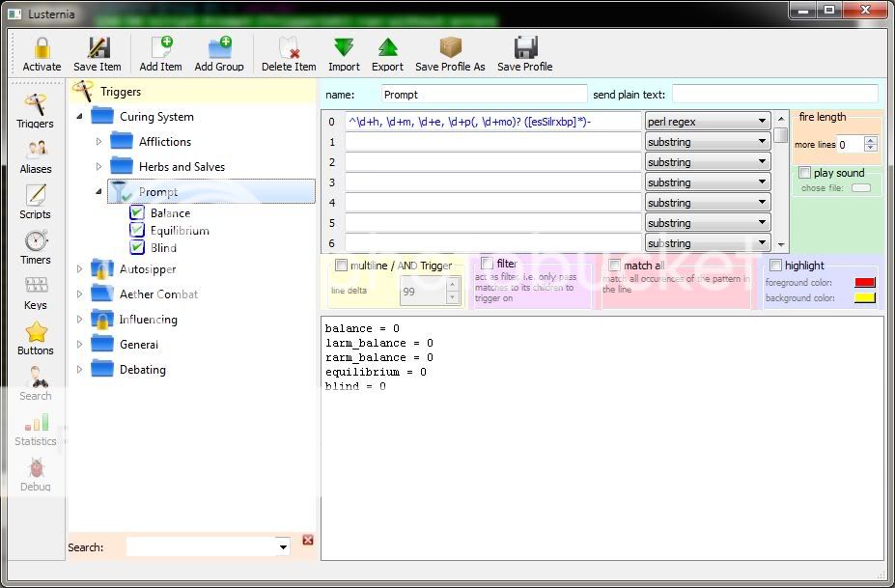
Task: Open the Timers view in sidebar
Action: pyautogui.click(x=36, y=248)
